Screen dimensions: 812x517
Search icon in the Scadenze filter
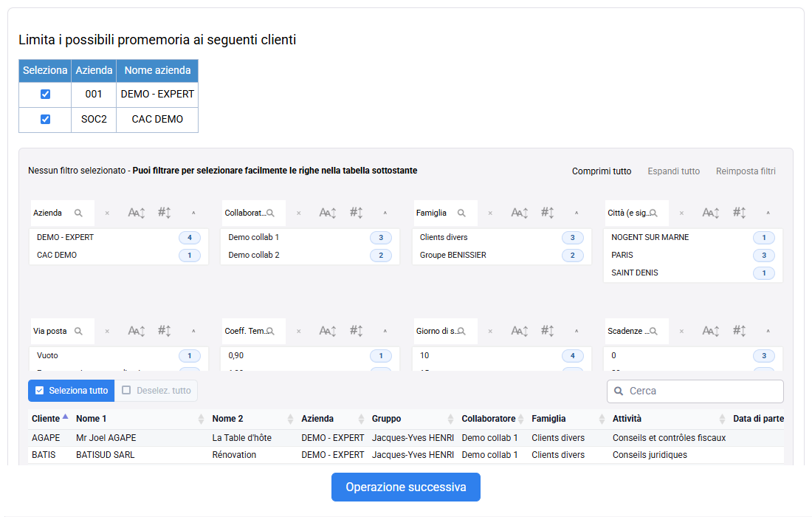click(653, 331)
